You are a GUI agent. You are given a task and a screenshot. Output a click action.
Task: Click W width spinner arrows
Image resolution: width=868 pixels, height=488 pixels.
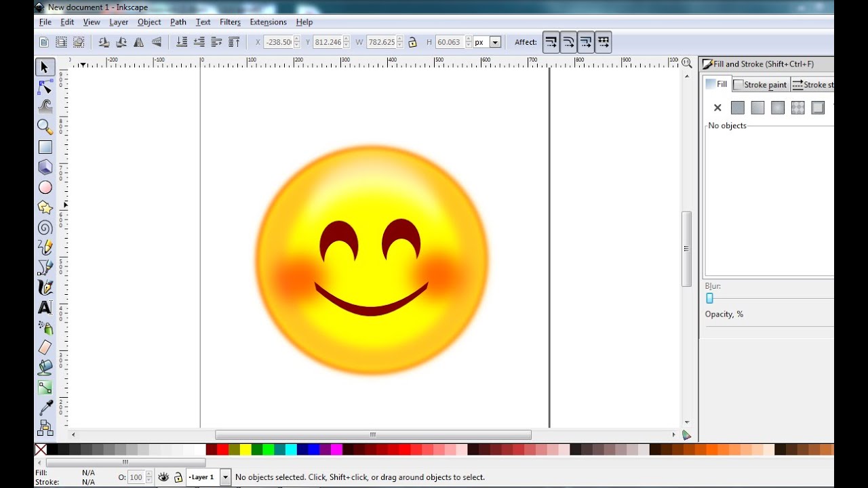tap(400, 42)
